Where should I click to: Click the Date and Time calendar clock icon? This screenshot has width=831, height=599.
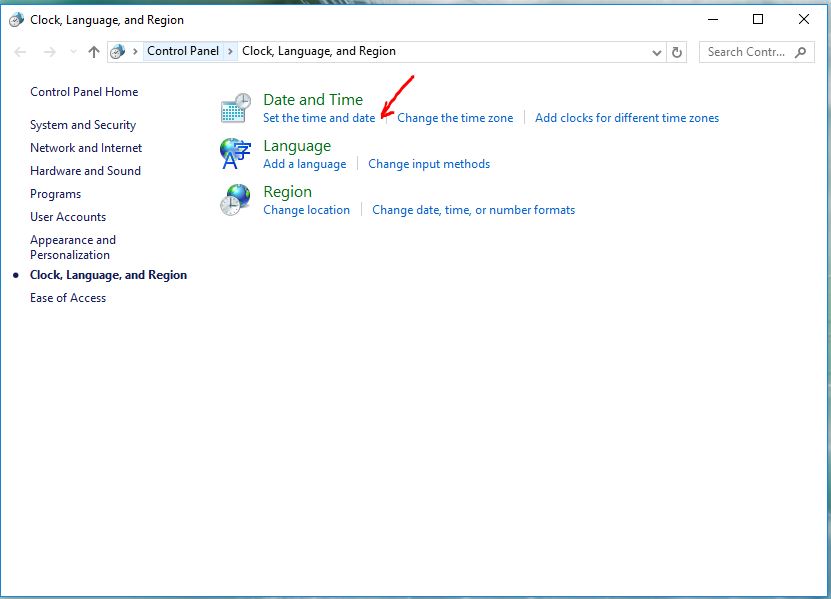click(x=236, y=108)
